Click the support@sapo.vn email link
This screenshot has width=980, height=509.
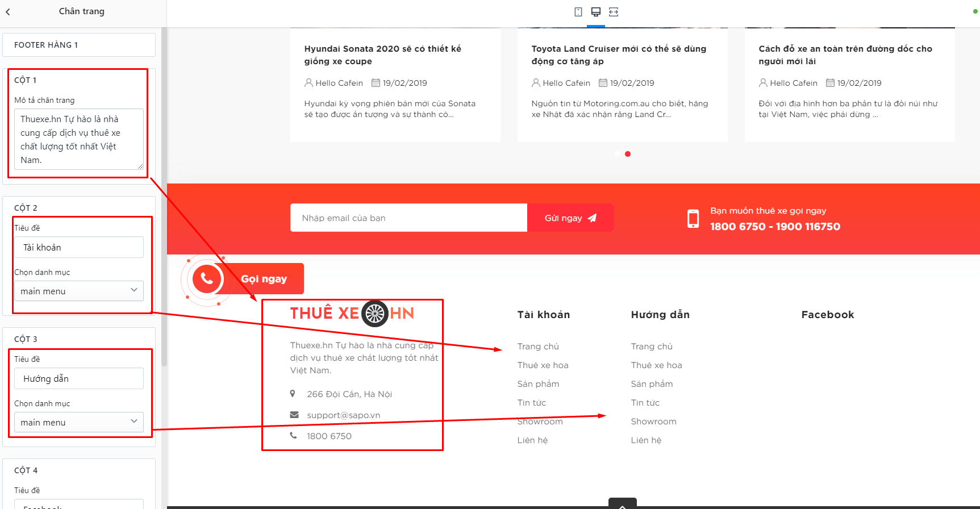[x=343, y=415]
